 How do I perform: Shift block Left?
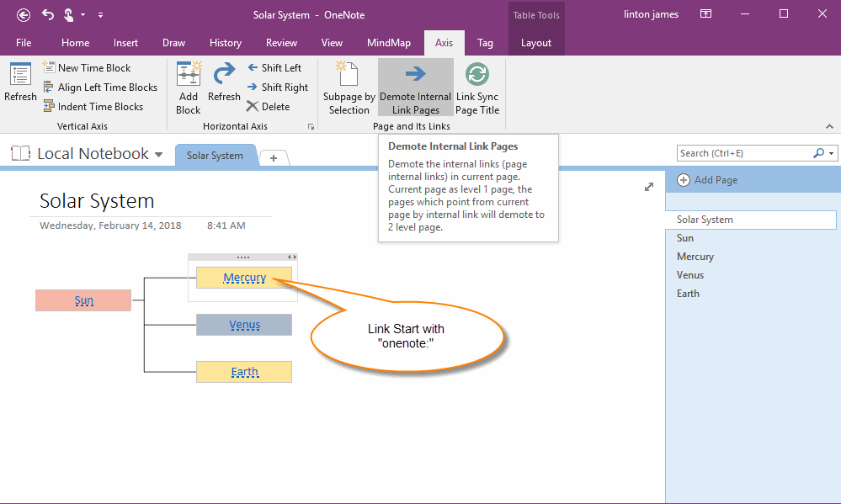pos(274,68)
